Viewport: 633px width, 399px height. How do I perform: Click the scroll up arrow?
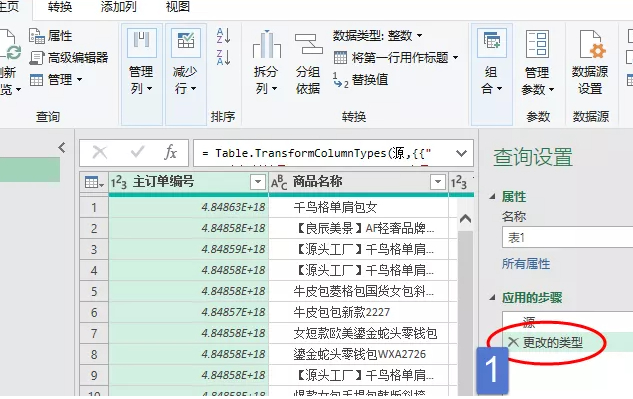pyautogui.click(x=465, y=219)
